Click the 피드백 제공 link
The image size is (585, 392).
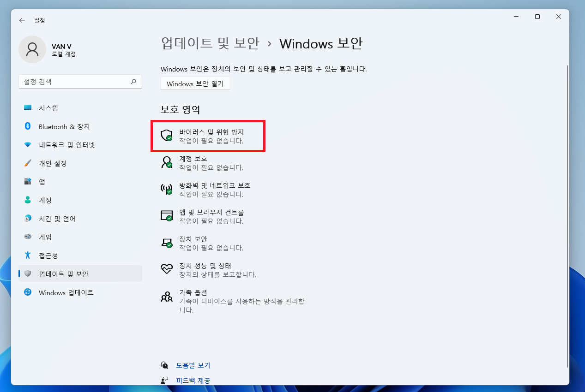click(193, 380)
